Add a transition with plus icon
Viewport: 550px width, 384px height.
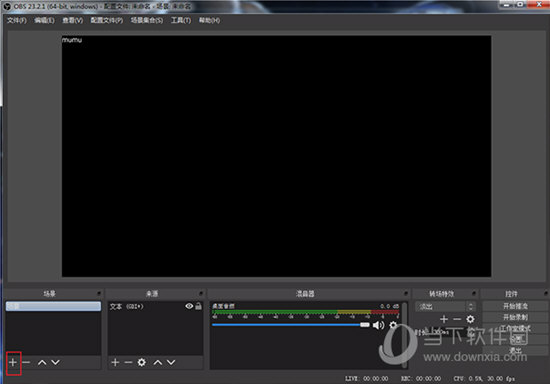pos(444,319)
